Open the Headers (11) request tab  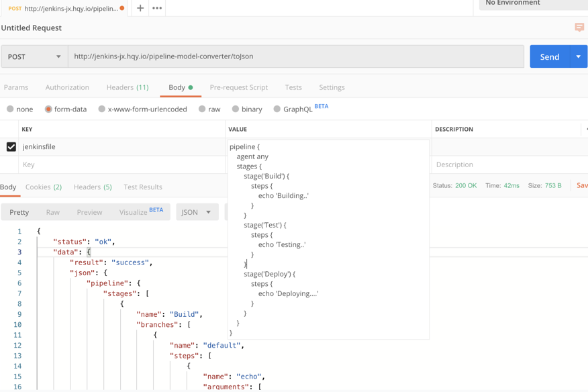click(x=128, y=87)
